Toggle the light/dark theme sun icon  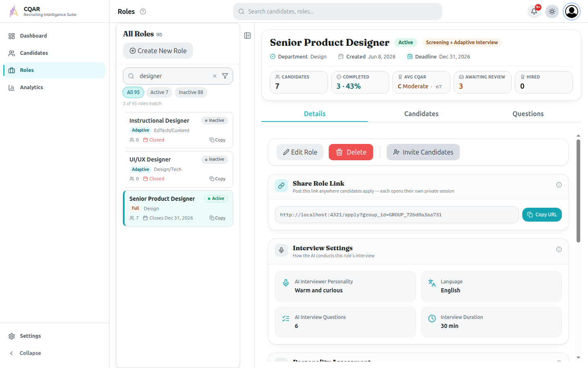coord(552,11)
